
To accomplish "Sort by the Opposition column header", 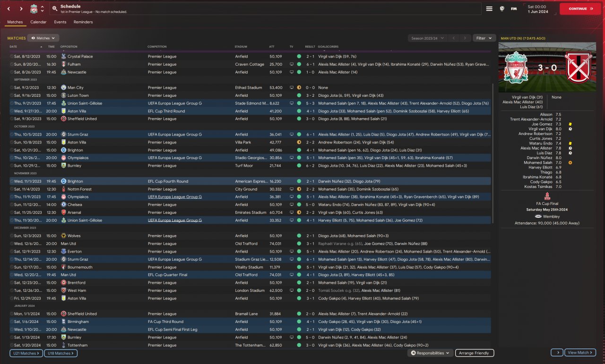I will tap(69, 47).
